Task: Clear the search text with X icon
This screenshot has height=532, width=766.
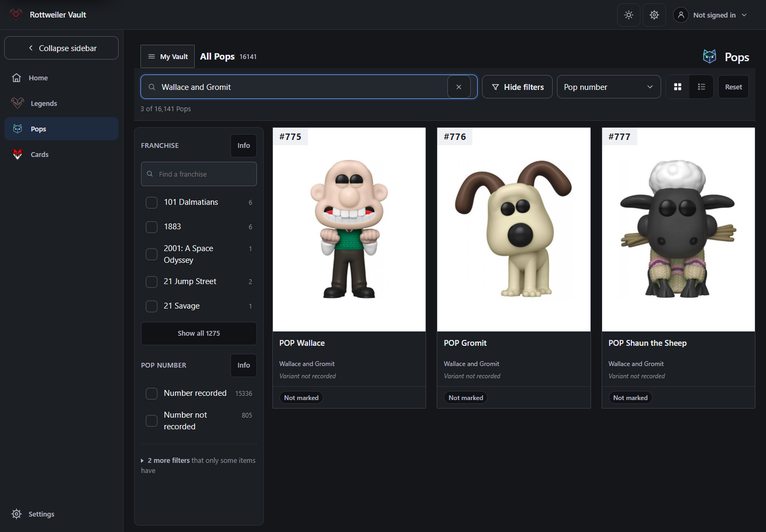Action: (459, 87)
